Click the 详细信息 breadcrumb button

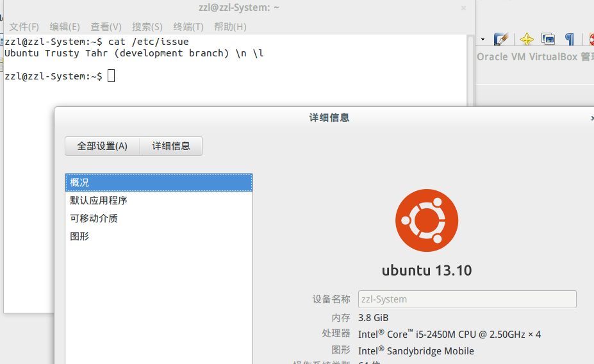point(171,146)
